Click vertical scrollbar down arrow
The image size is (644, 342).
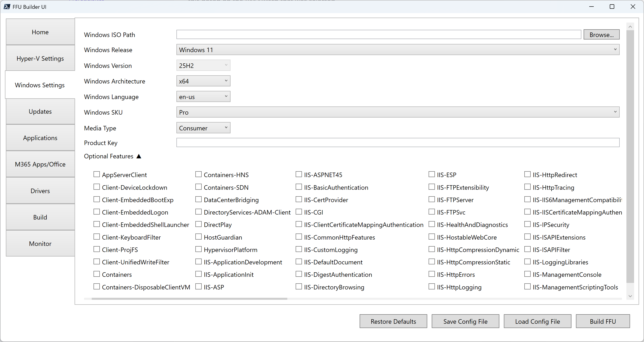630,296
